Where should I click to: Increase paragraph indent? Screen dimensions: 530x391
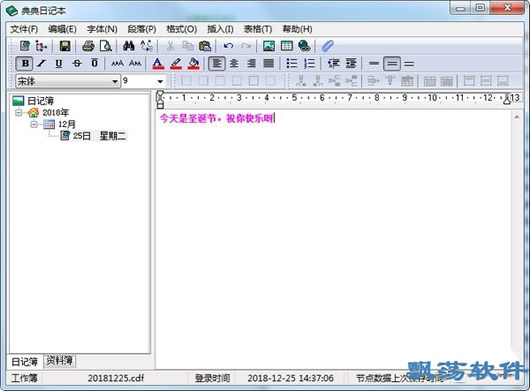(351, 64)
